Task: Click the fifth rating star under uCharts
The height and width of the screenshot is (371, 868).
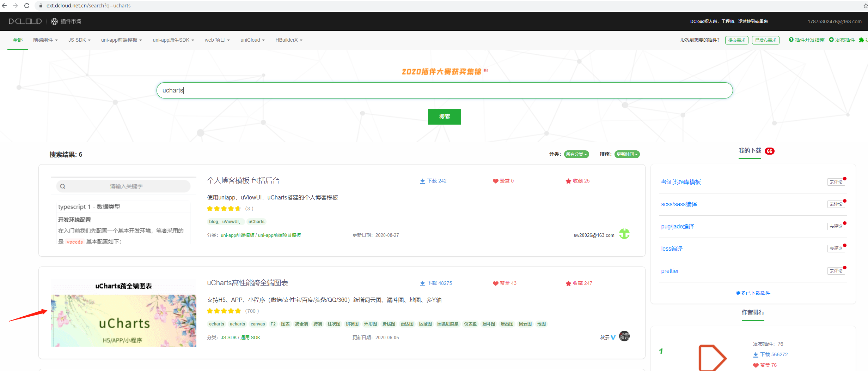Action: (x=238, y=311)
